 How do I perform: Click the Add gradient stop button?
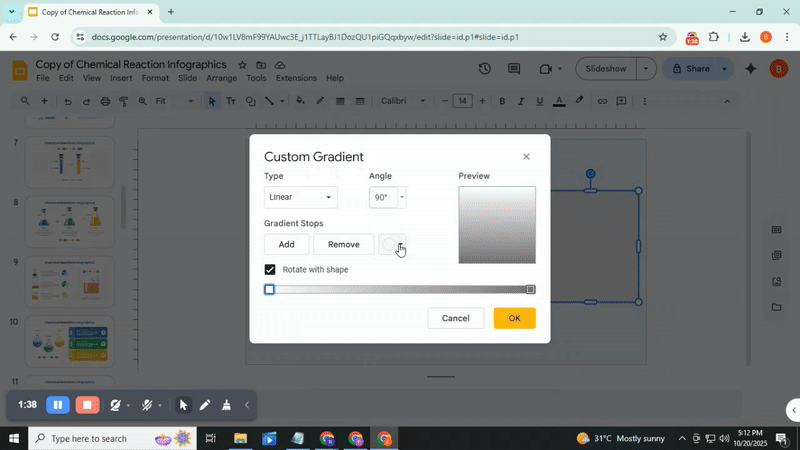pyautogui.click(x=286, y=245)
